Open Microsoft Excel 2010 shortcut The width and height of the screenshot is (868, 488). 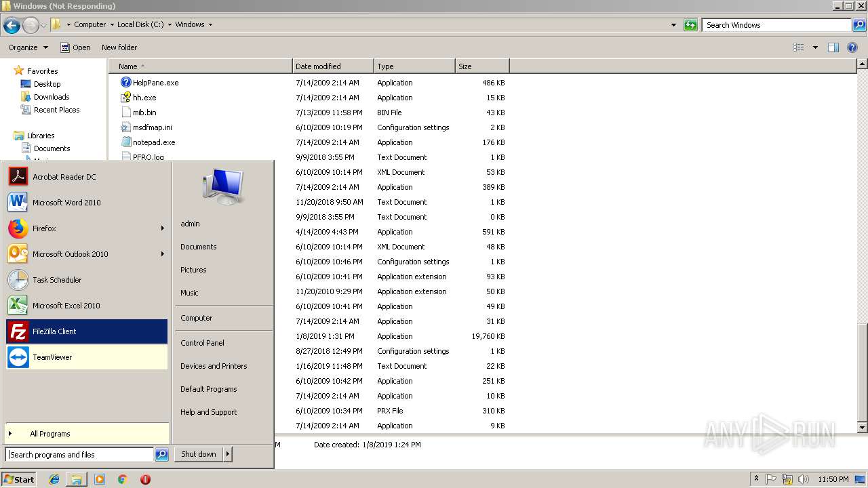pyautogui.click(x=87, y=306)
